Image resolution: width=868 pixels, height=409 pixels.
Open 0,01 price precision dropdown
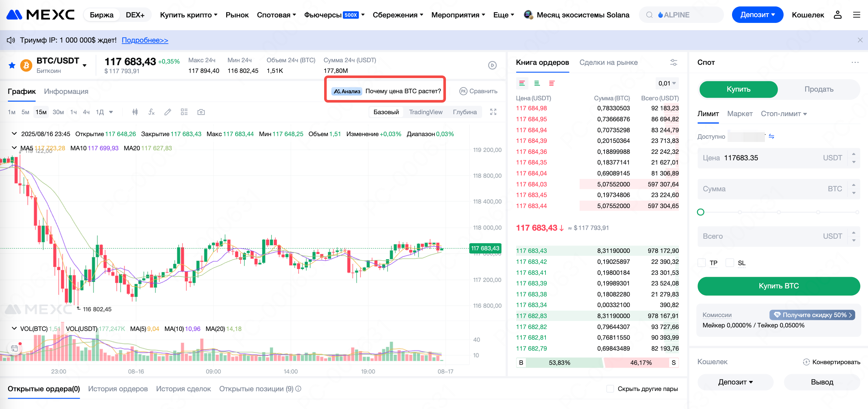pos(667,83)
